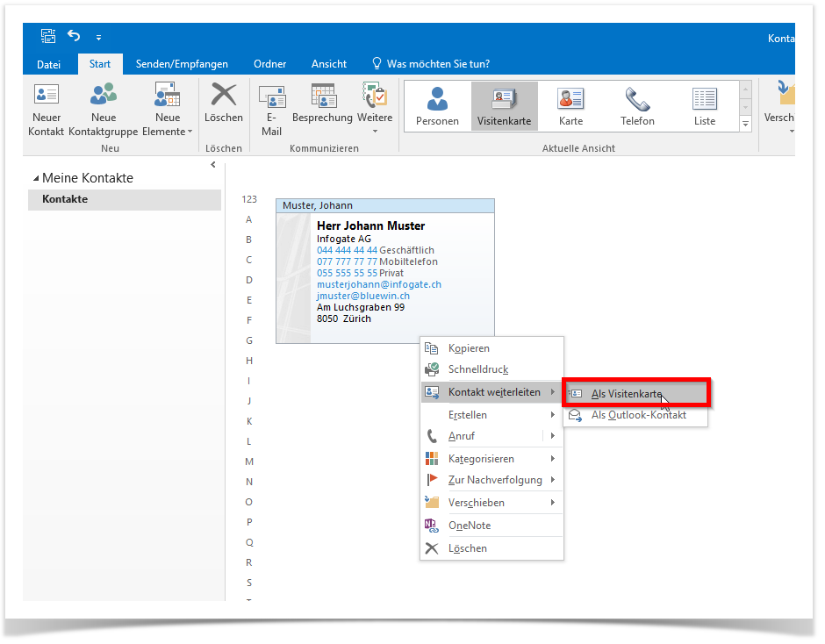Switch to Telefon view
The image size is (825, 644).
coord(637,107)
